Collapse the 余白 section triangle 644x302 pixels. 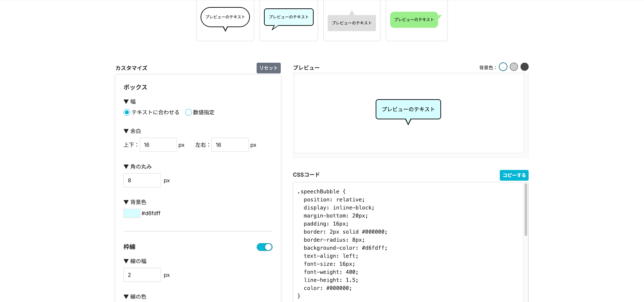[126, 131]
